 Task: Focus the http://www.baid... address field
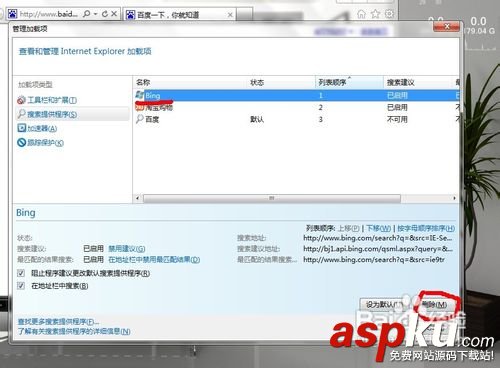pyautogui.click(x=49, y=14)
